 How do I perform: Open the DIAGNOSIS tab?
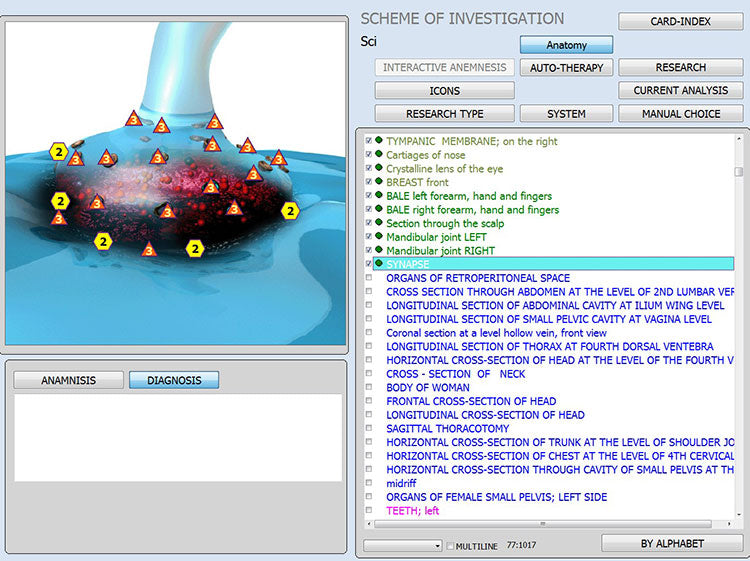pos(174,380)
